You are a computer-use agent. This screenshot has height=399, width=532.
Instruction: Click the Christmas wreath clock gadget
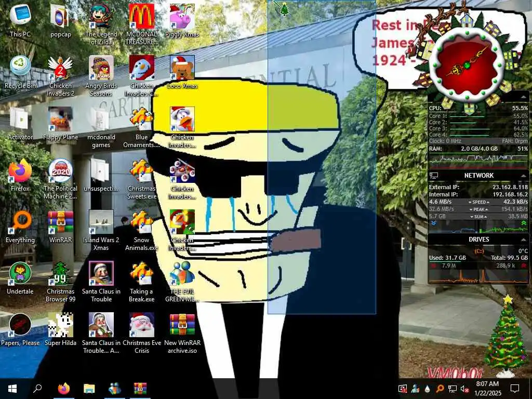coord(467,64)
